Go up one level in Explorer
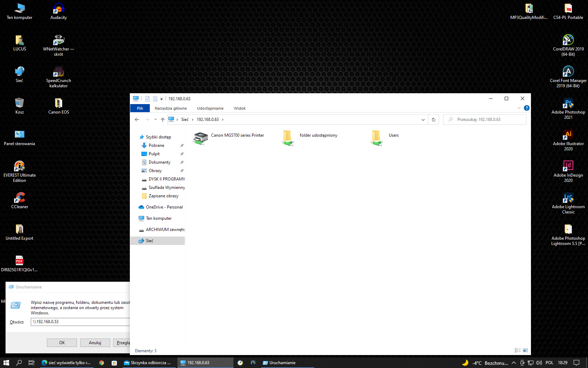Viewport: 588px width, 368px height. (163, 120)
